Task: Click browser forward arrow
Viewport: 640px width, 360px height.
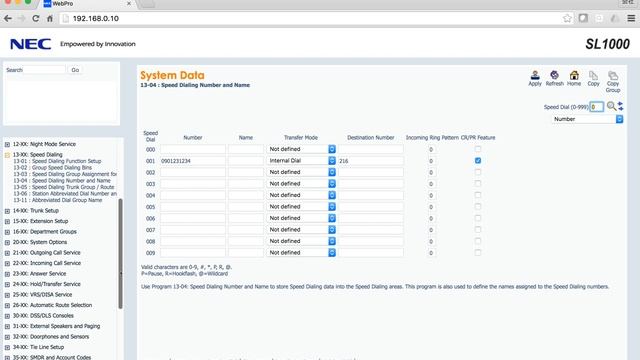Action: pyautogui.click(x=21, y=18)
